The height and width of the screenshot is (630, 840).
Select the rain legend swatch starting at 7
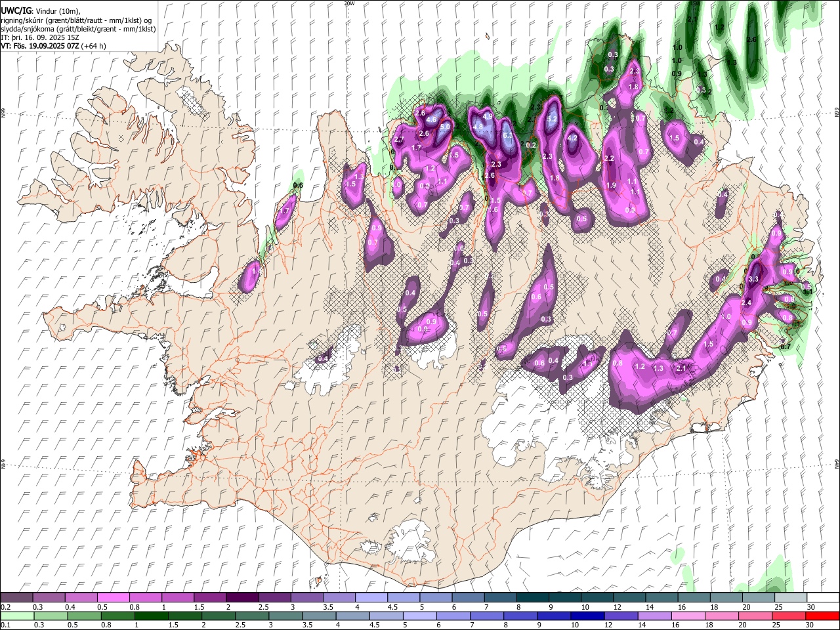tap(487, 616)
